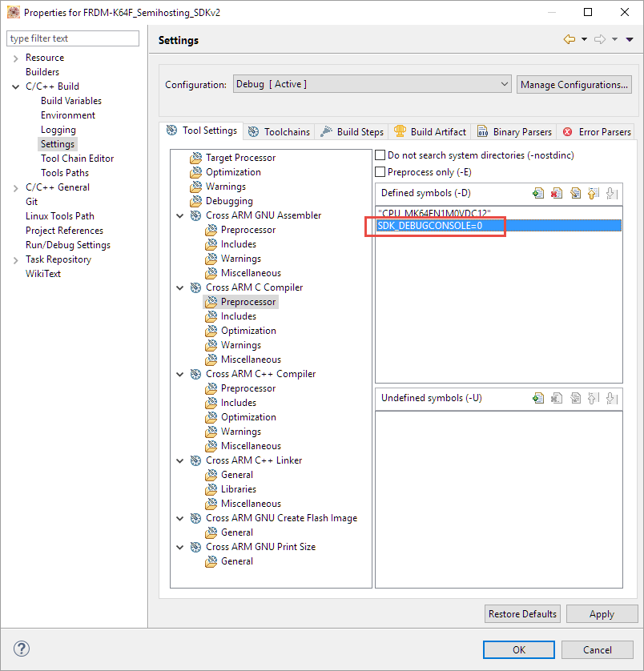The height and width of the screenshot is (671, 644).
Task: Click the yellow back navigation arrow
Action: [570, 39]
